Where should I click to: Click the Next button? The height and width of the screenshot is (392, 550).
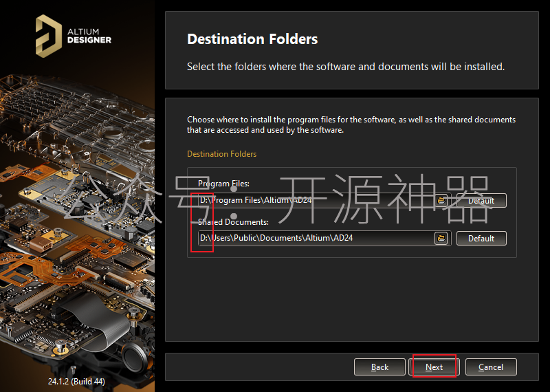pos(434,367)
